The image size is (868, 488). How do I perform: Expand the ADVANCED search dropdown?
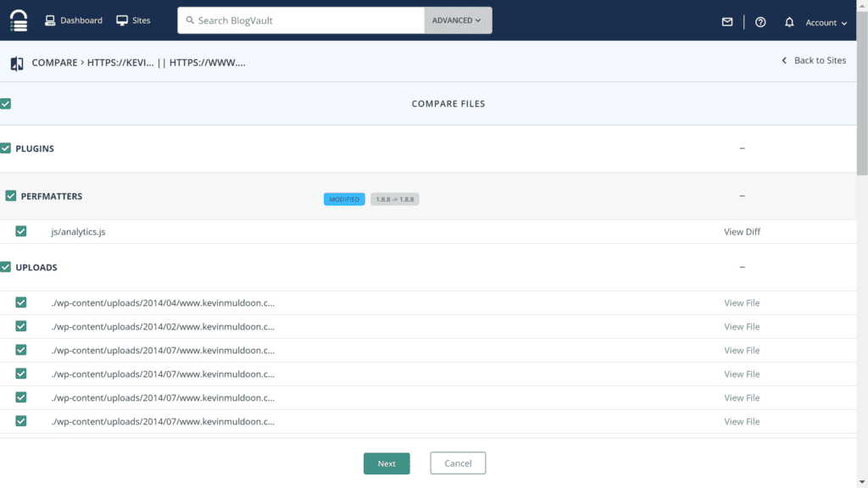pyautogui.click(x=458, y=20)
